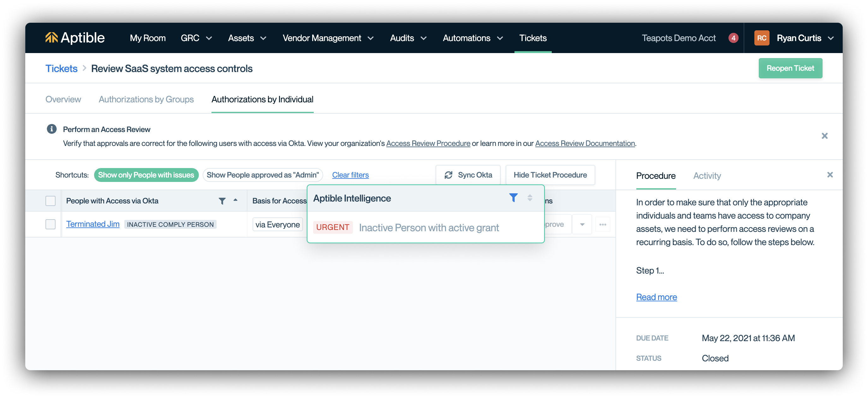Viewport: 868px width, 398px height.
Task: Open the three-dots menu for Terminated Jim row
Action: [x=603, y=225]
